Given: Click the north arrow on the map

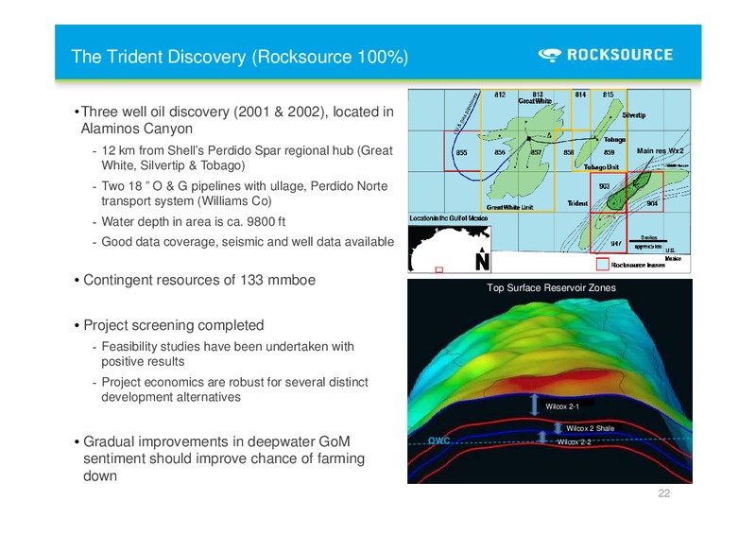Looking at the screenshot, I should 482,260.
